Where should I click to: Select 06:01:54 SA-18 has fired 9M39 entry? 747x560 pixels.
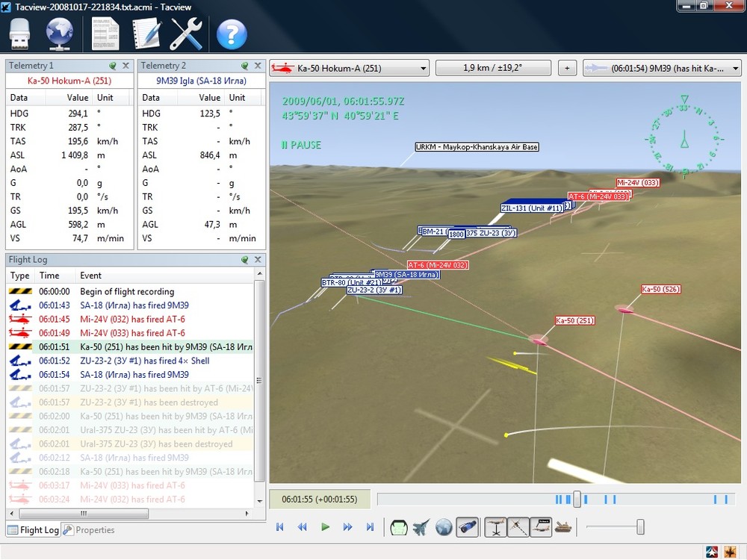coord(131,374)
